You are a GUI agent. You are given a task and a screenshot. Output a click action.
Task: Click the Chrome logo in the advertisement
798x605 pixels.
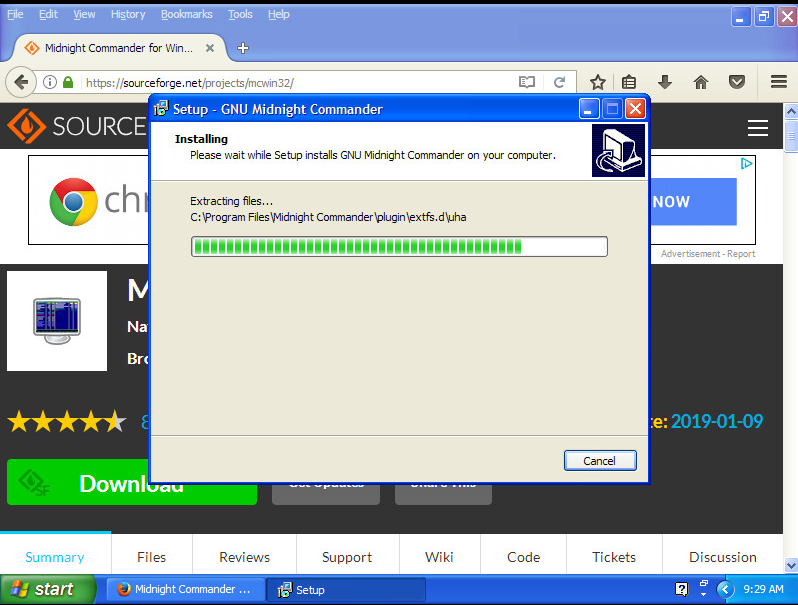pyautogui.click(x=73, y=201)
